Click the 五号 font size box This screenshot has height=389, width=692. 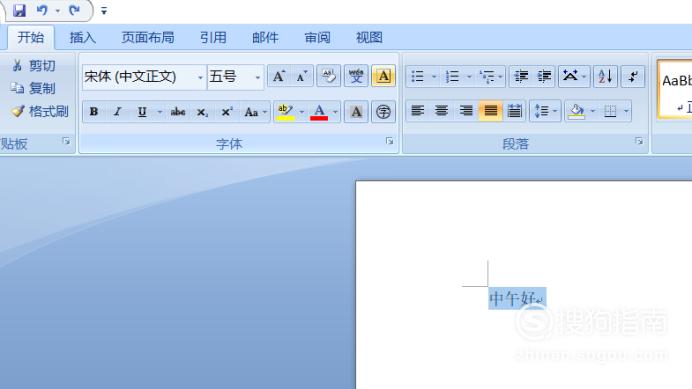click(x=230, y=76)
